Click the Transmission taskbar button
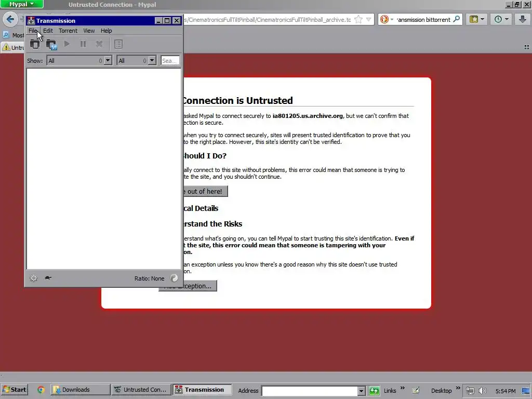 tap(202, 390)
